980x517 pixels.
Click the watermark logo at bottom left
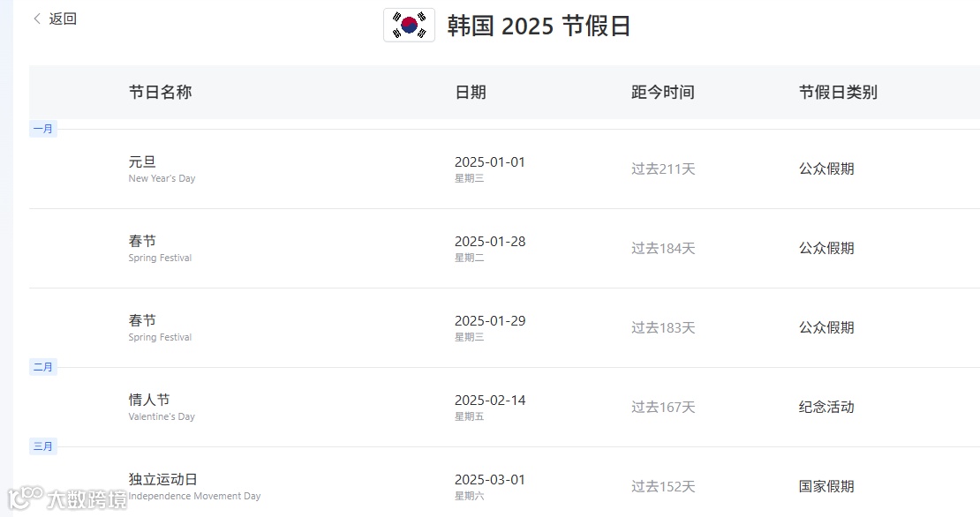tap(67, 498)
